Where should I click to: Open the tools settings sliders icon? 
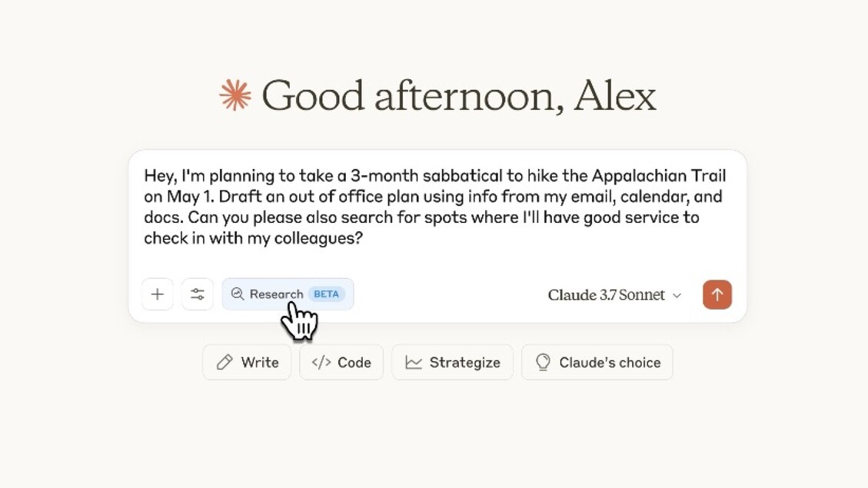tap(197, 294)
